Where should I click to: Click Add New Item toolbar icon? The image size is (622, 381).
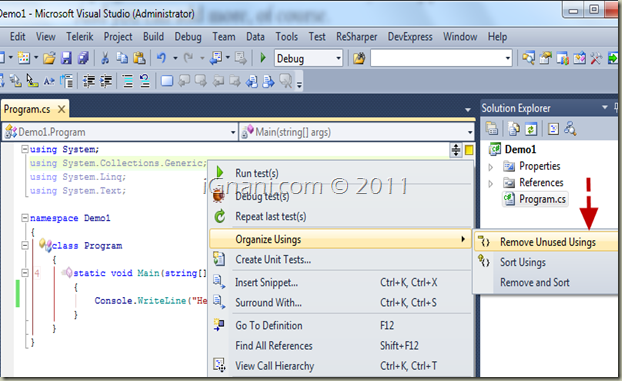tap(24, 58)
